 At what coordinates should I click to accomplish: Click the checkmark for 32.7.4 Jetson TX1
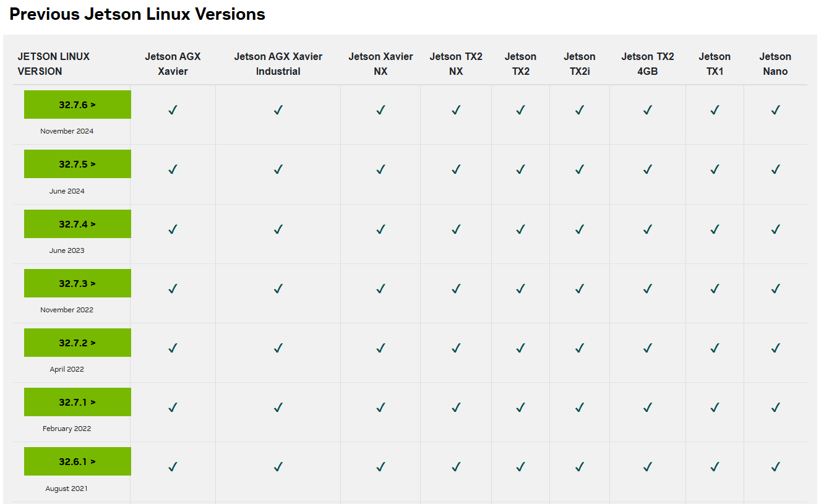point(715,229)
